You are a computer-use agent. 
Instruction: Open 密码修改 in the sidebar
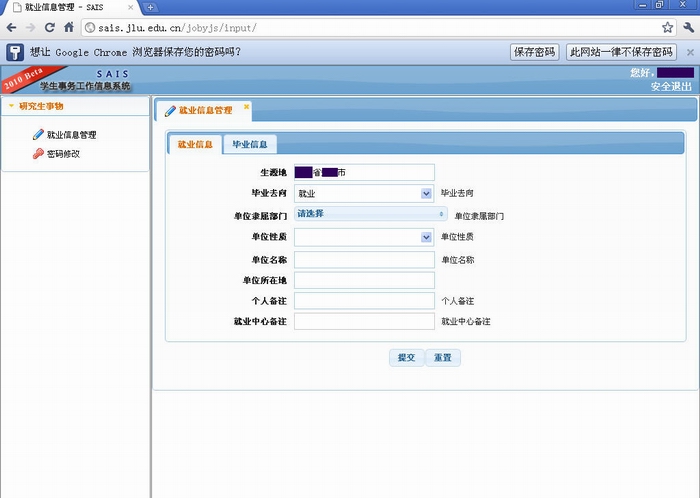[62, 154]
